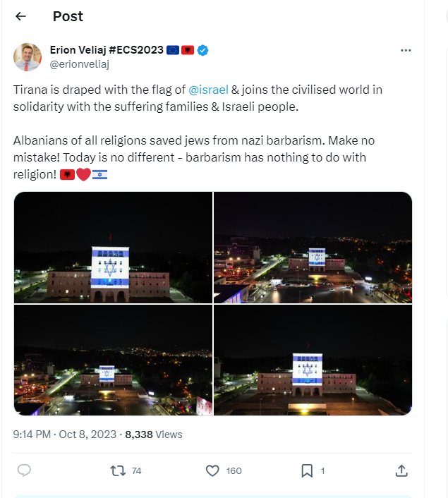The height and width of the screenshot is (498, 448).
Task: Click the blue verified badge icon
Action: click(202, 50)
